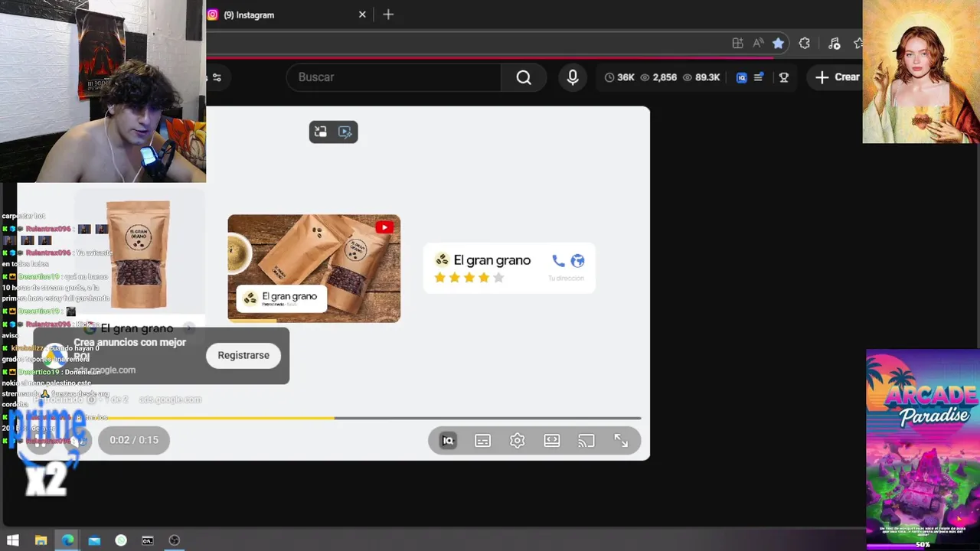Toggle the favorite star in address bar
The height and width of the screenshot is (551, 980).
pyautogui.click(x=778, y=44)
